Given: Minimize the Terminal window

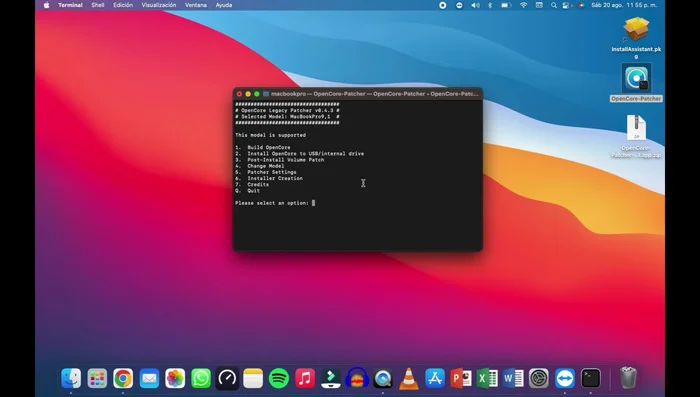Looking at the screenshot, I should (x=248, y=94).
